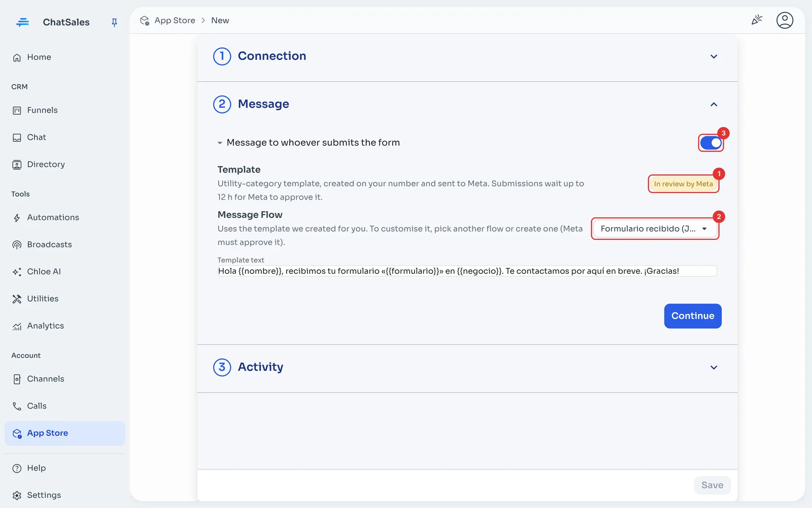Click the New breadcrumb item
Image resolution: width=812 pixels, height=508 pixels.
click(x=220, y=20)
